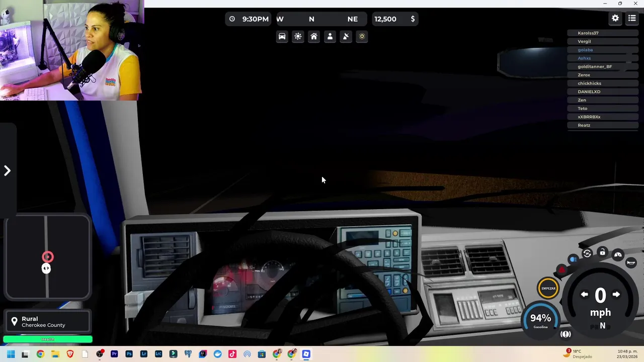Select player Zerox in the list

point(603,75)
